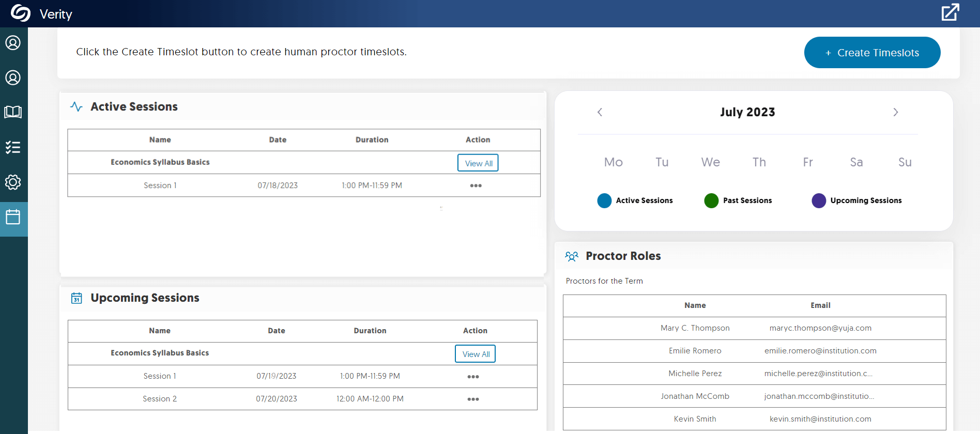This screenshot has height=434, width=980.
Task: Click View All in Upcoming Sessions table
Action: click(476, 354)
